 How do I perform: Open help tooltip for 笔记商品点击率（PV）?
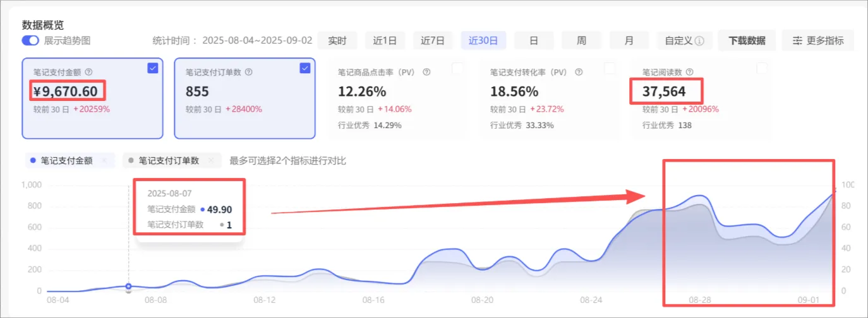click(x=427, y=73)
